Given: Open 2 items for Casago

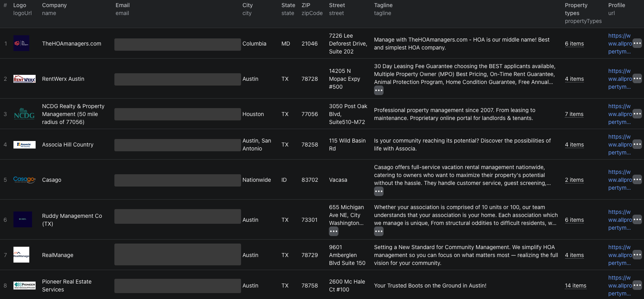Looking at the screenshot, I should tap(574, 180).
